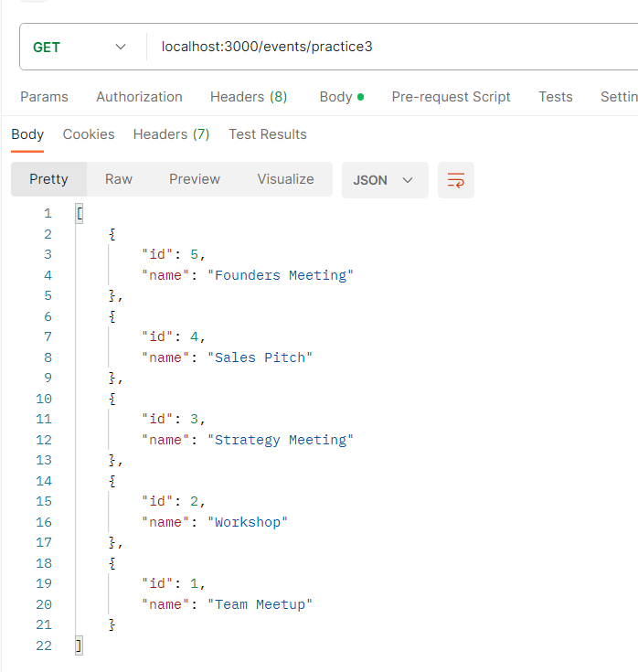Screen dimensions: 638x672
Task: Select the response Body tab
Action: pos(27,134)
